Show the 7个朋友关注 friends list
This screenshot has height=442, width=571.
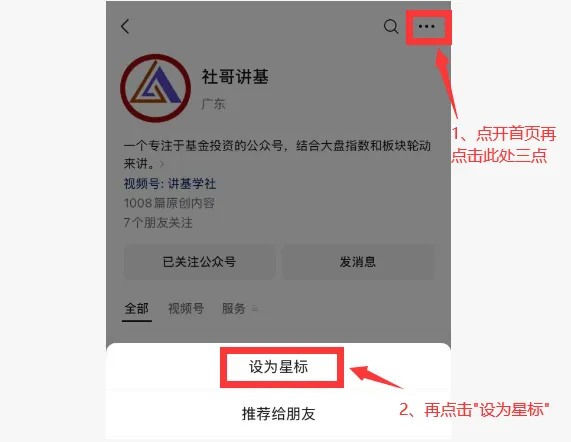[x=158, y=222]
